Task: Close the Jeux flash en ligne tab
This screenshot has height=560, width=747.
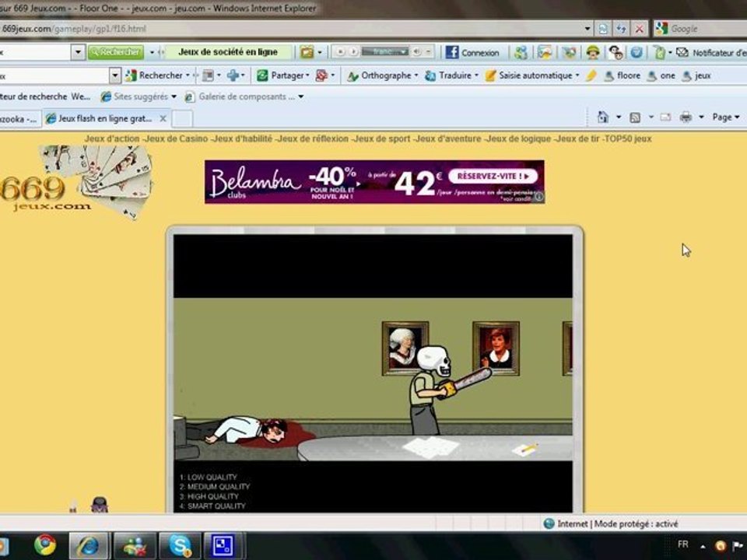Action: tap(163, 118)
